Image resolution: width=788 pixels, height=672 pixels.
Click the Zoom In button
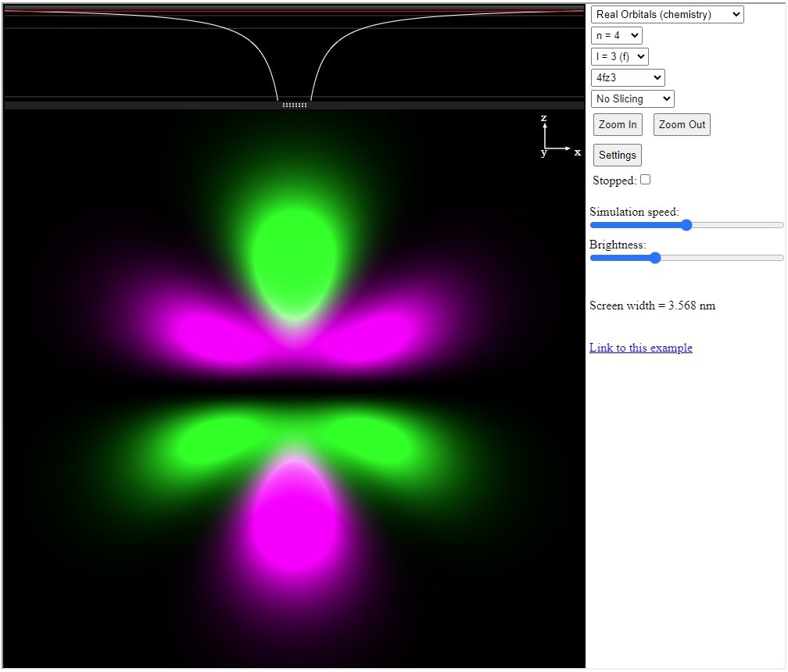[x=618, y=124]
